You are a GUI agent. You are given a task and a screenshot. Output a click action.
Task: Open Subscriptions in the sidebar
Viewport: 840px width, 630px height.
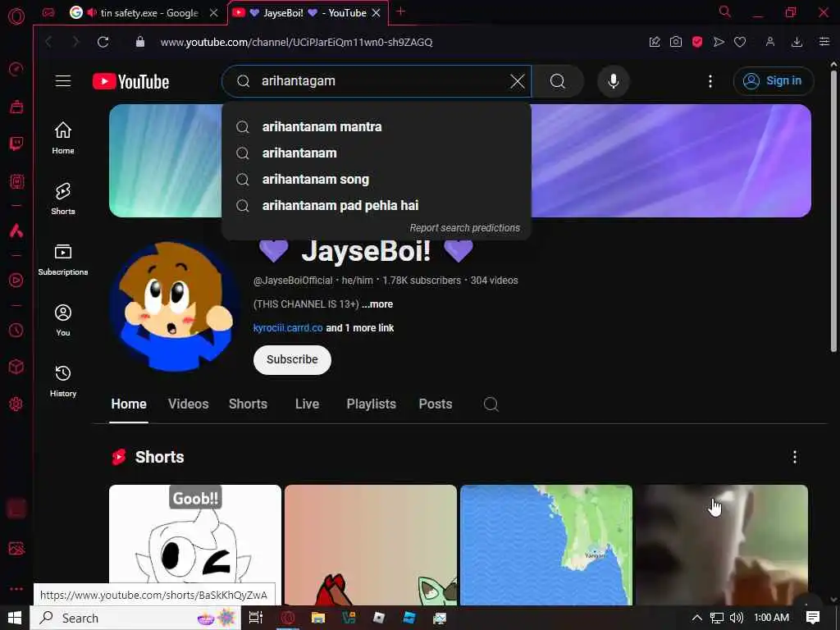point(63,259)
